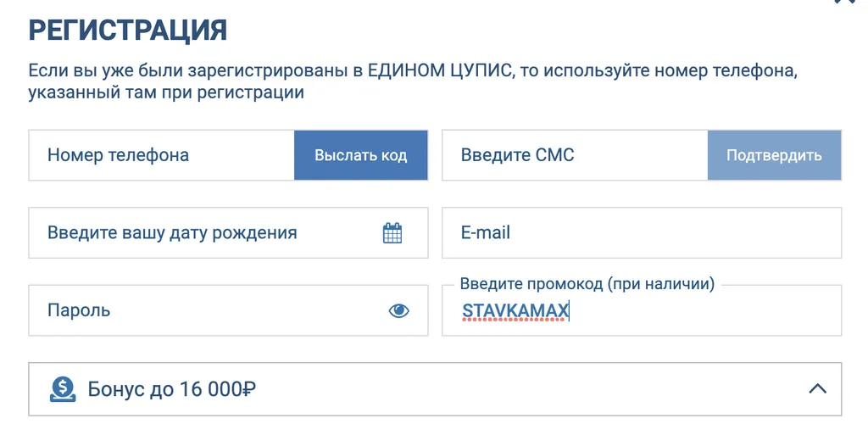The height and width of the screenshot is (435, 868).
Task: Click the STAVKAMAX promo code text
Action: point(515,312)
